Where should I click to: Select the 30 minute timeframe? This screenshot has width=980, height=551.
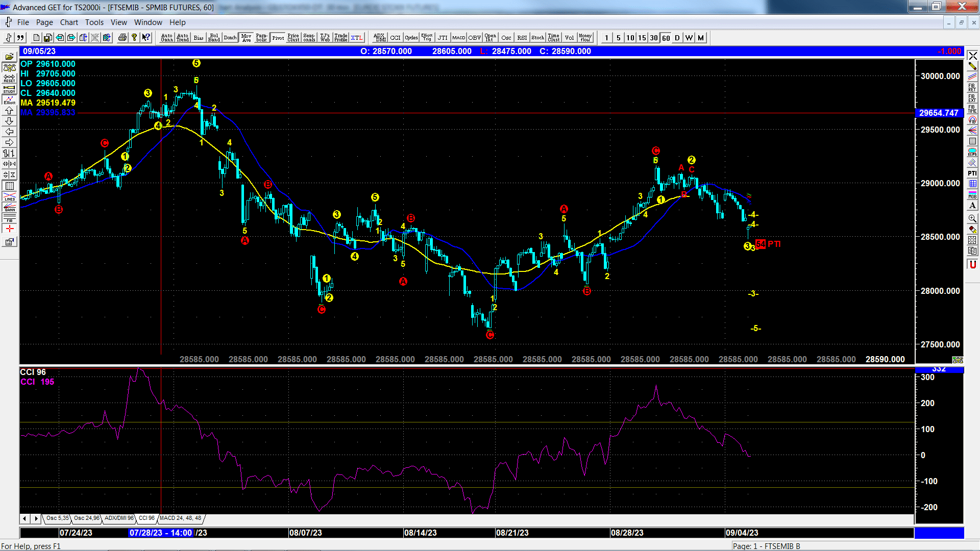point(654,38)
